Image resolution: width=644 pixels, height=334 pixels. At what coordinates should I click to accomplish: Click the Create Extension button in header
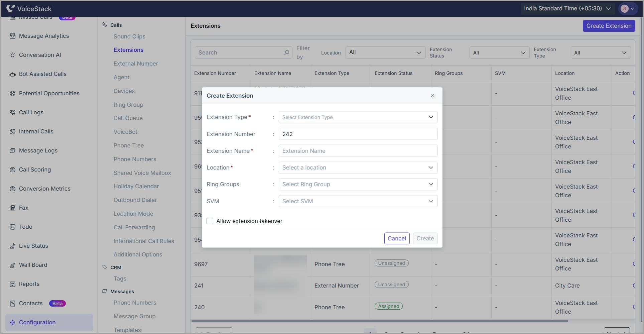click(609, 26)
